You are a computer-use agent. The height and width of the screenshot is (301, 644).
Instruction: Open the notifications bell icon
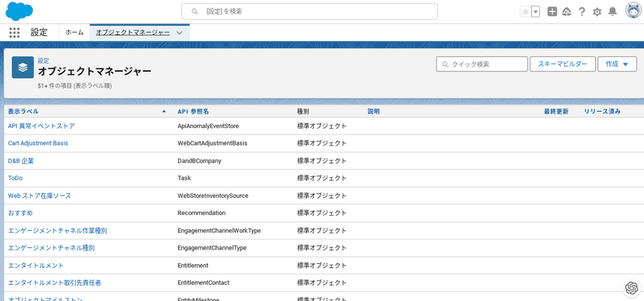click(x=613, y=11)
